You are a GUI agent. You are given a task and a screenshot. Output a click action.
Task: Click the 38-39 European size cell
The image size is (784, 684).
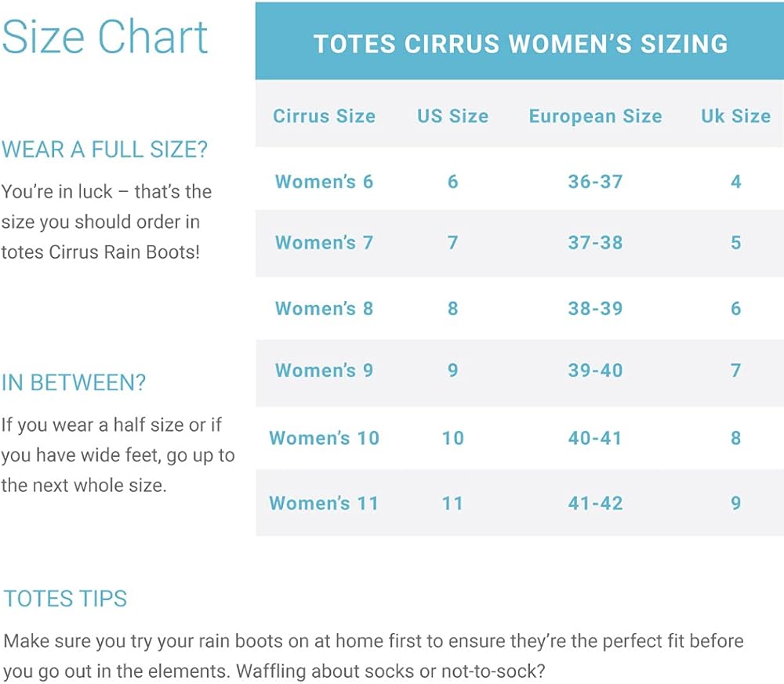(595, 308)
